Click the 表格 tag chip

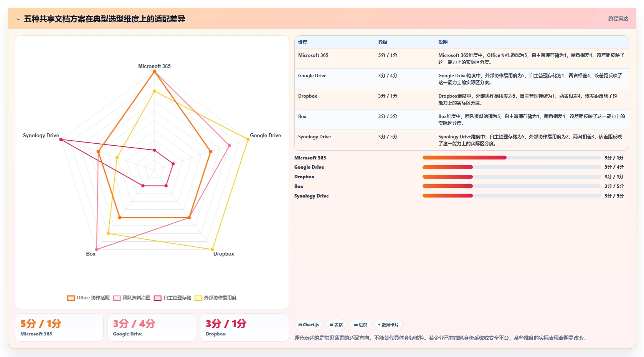336,325
